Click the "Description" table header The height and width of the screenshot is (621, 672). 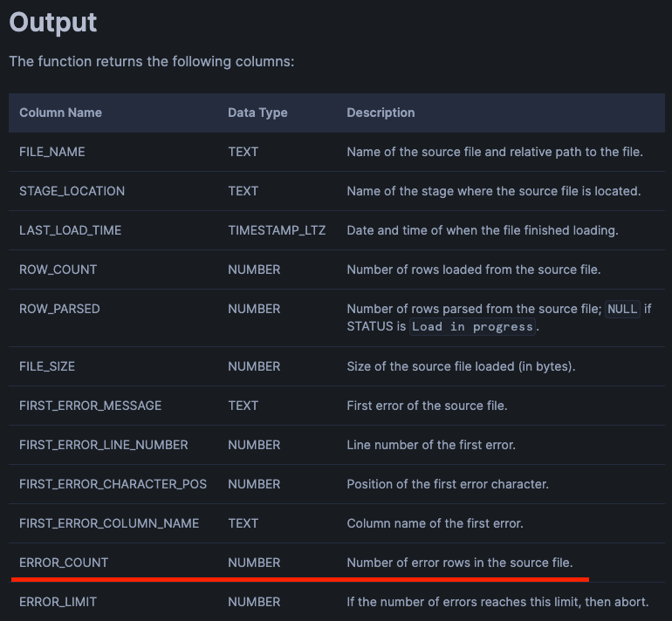(381, 113)
